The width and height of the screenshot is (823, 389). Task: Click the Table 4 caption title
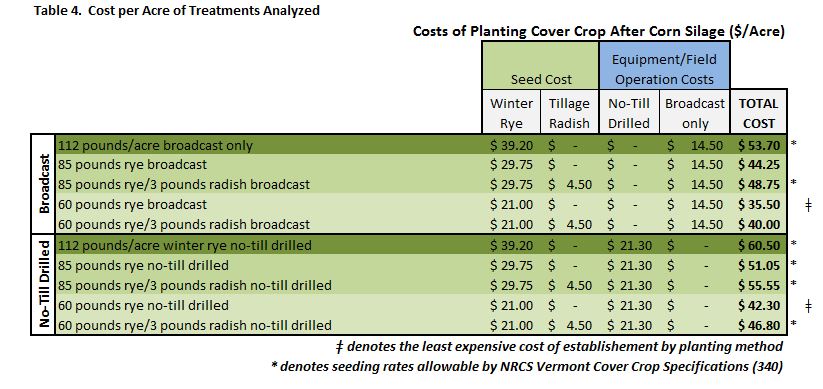pos(176,10)
